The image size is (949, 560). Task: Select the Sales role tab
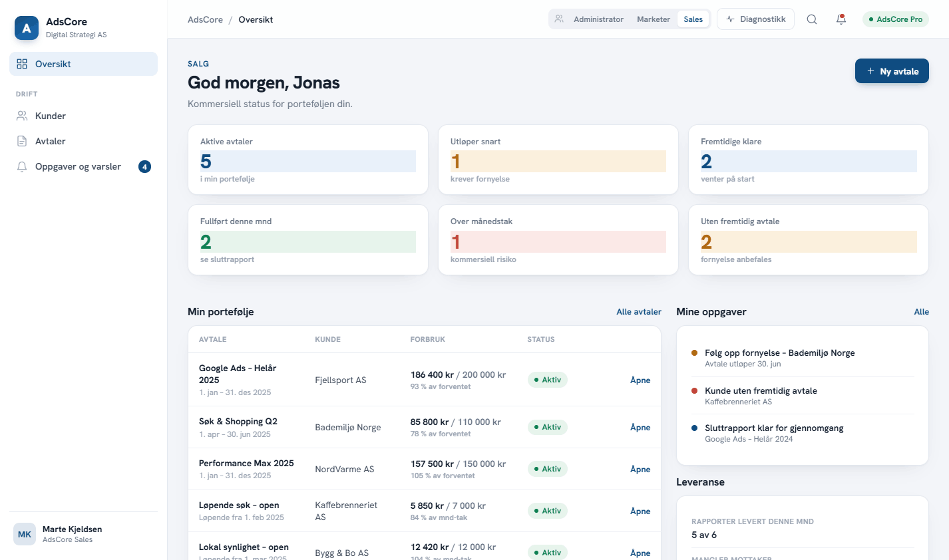tap(693, 19)
